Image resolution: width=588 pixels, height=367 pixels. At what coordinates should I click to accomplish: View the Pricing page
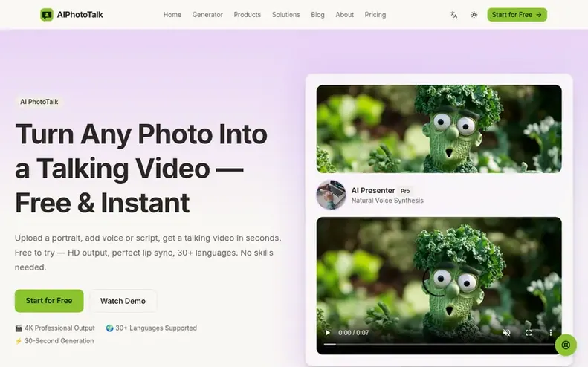pyautogui.click(x=375, y=15)
